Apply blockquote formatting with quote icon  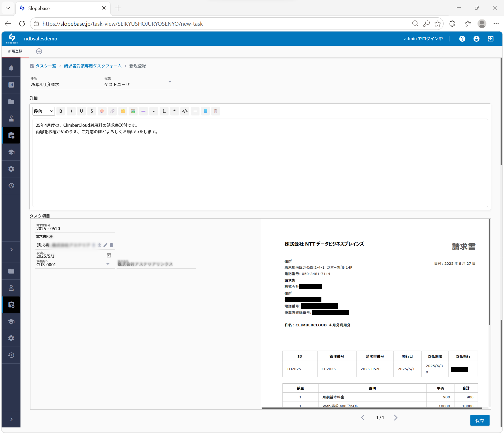click(x=174, y=111)
